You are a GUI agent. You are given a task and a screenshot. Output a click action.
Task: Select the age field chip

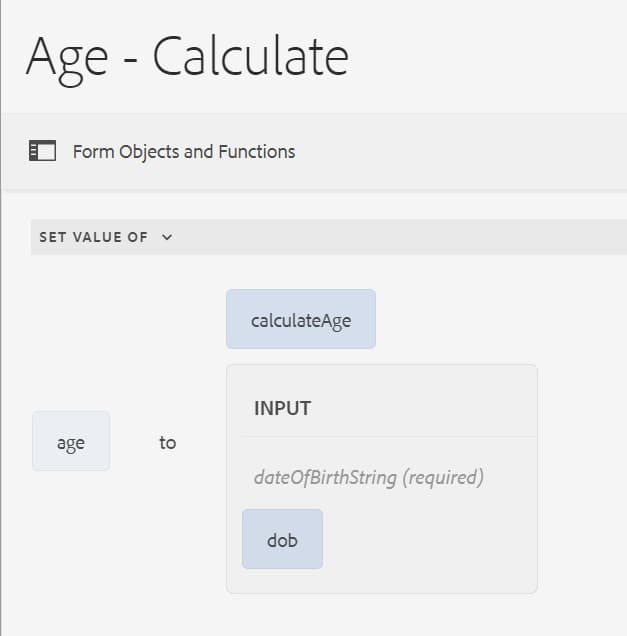pos(71,441)
